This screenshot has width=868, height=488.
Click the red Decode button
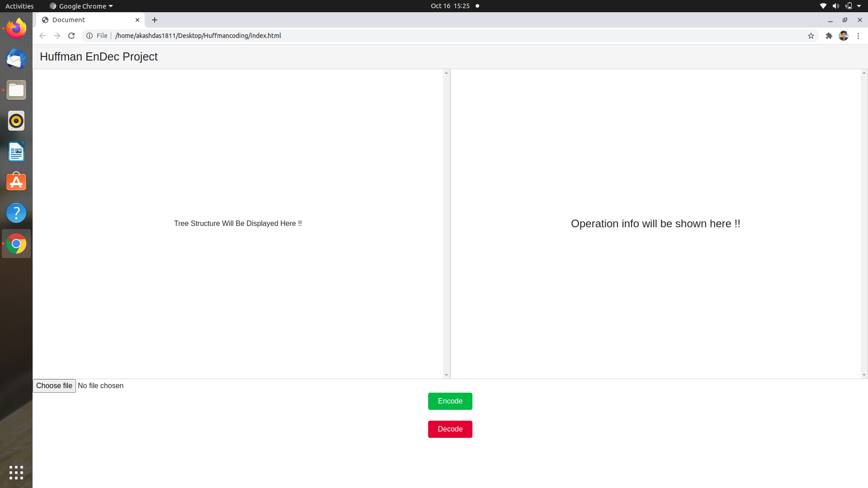pos(450,429)
